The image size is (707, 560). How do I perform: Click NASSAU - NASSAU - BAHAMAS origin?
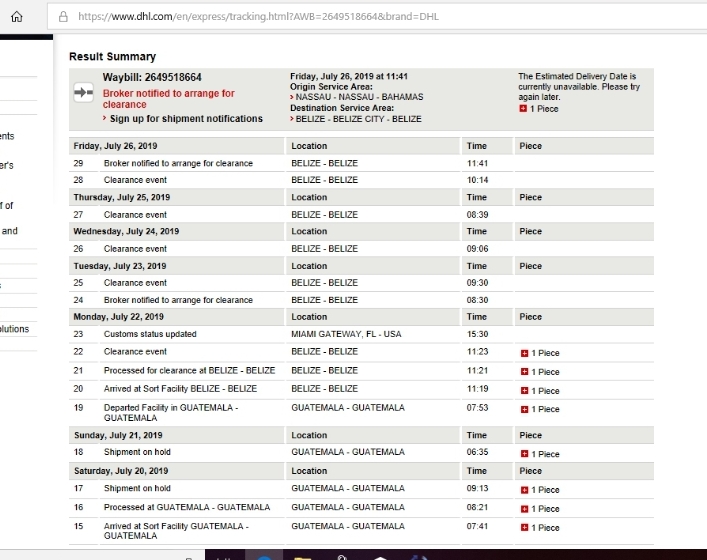[359, 97]
